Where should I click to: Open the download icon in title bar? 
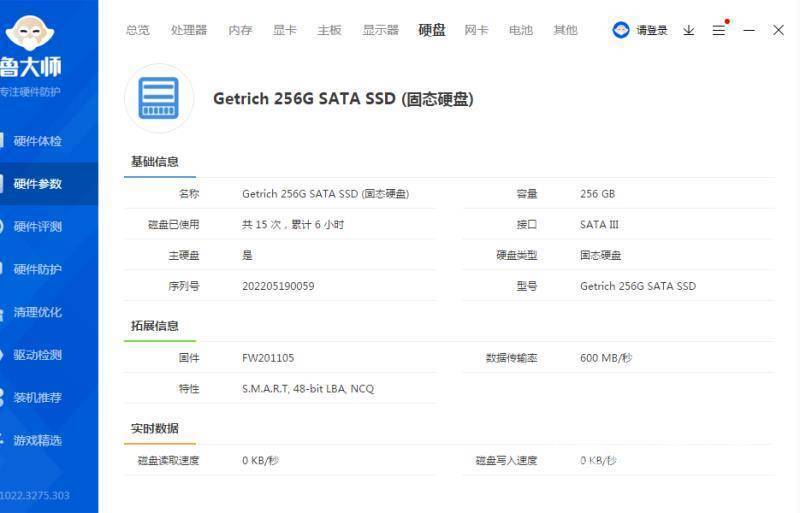click(x=689, y=31)
